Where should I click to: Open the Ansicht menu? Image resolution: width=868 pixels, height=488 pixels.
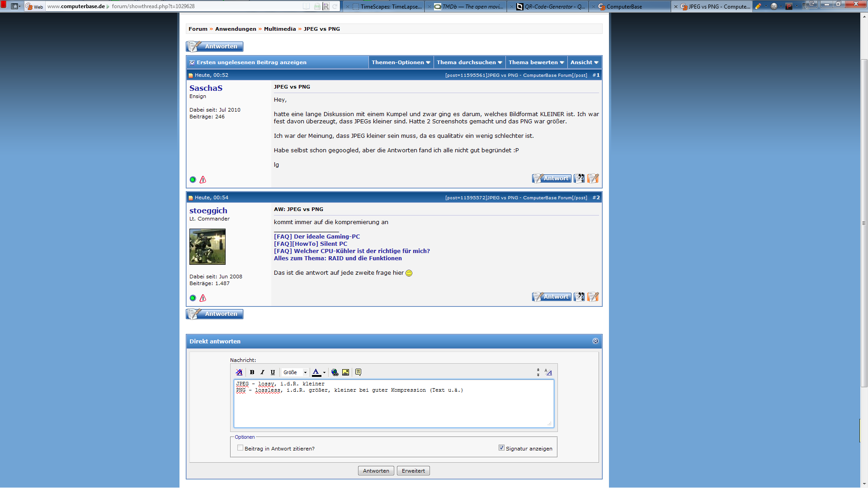pos(584,62)
